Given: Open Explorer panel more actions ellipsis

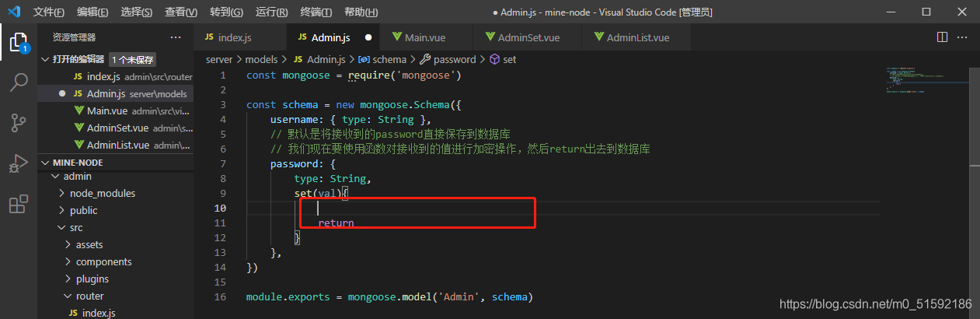Looking at the screenshot, I should pyautogui.click(x=174, y=37).
